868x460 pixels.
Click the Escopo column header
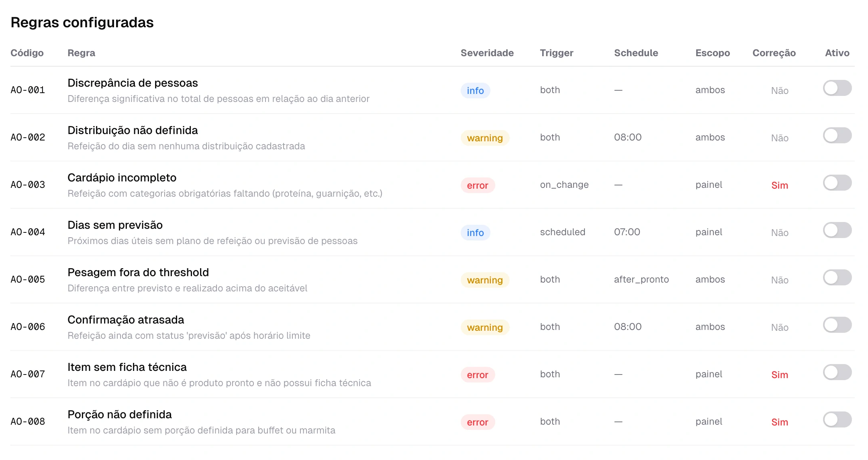click(713, 53)
